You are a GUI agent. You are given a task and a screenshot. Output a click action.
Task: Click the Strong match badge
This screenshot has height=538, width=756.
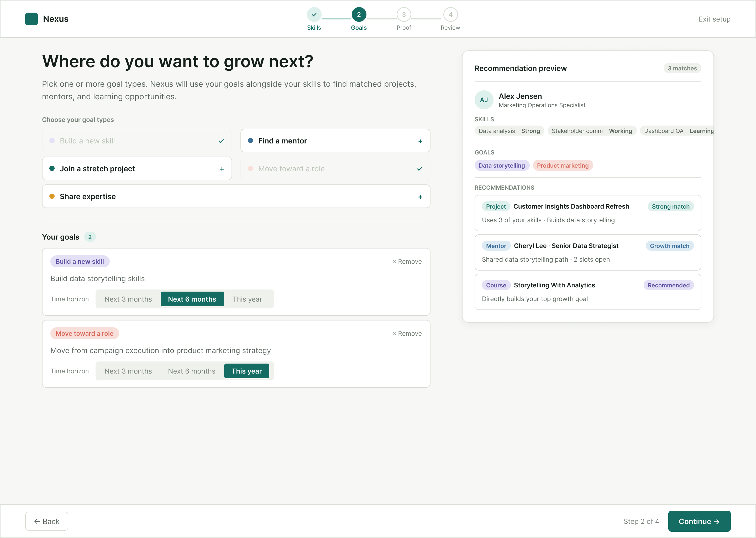pyautogui.click(x=671, y=206)
